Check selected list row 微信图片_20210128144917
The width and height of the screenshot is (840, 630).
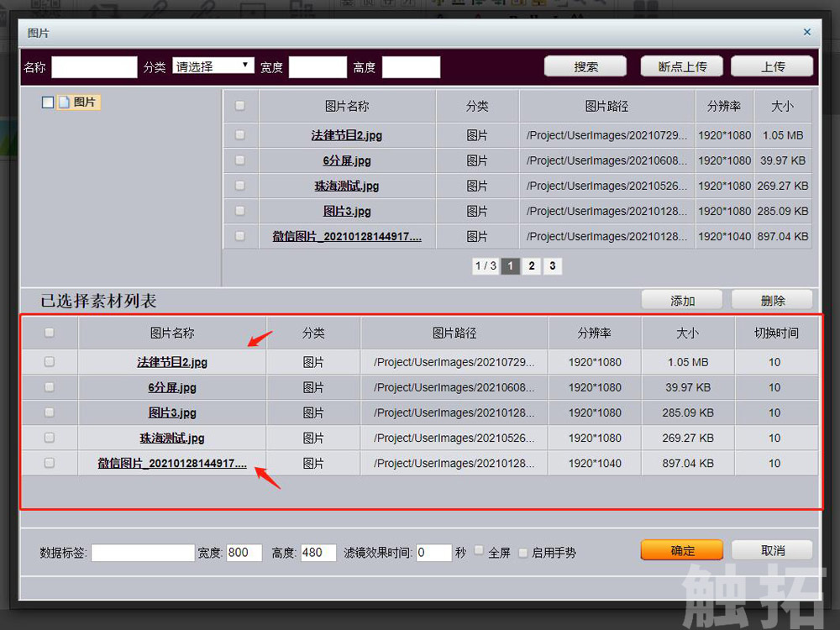pos(50,462)
